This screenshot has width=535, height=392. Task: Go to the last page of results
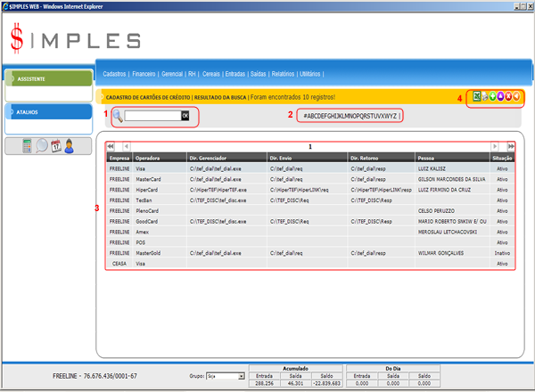tap(511, 146)
